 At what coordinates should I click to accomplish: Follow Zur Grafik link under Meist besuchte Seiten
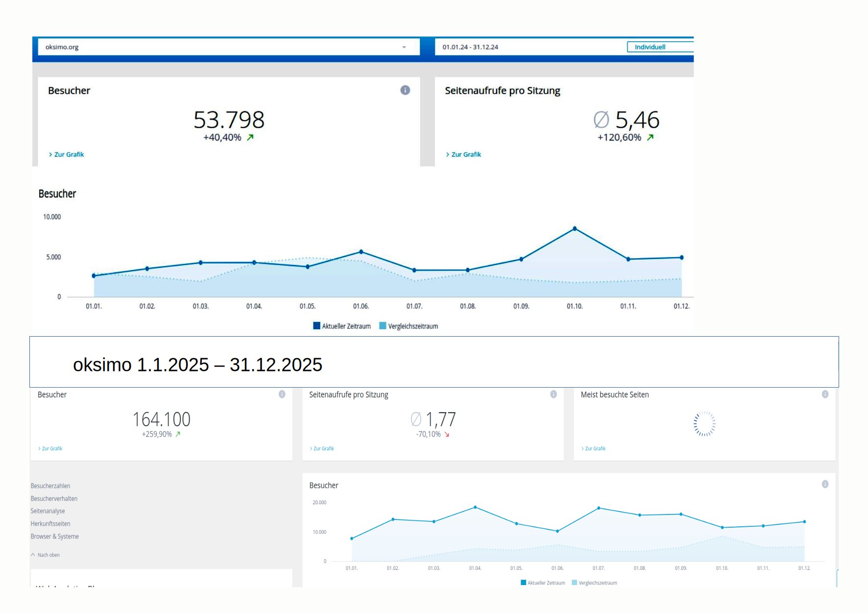tap(595, 449)
